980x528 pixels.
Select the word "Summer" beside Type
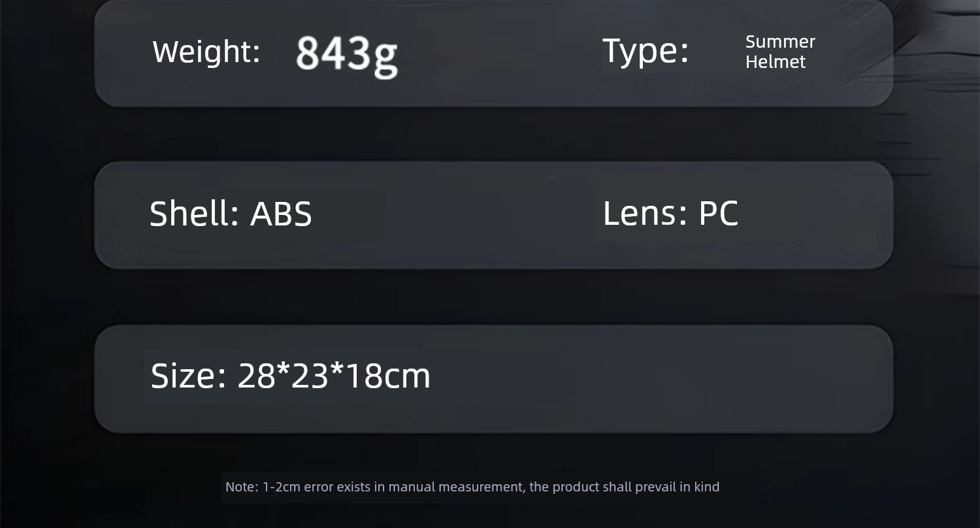(780, 42)
